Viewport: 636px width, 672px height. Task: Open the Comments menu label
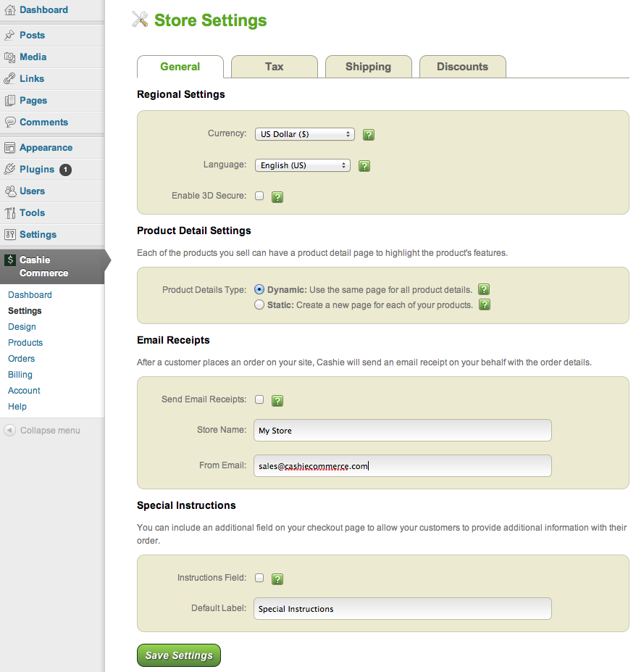[43, 122]
